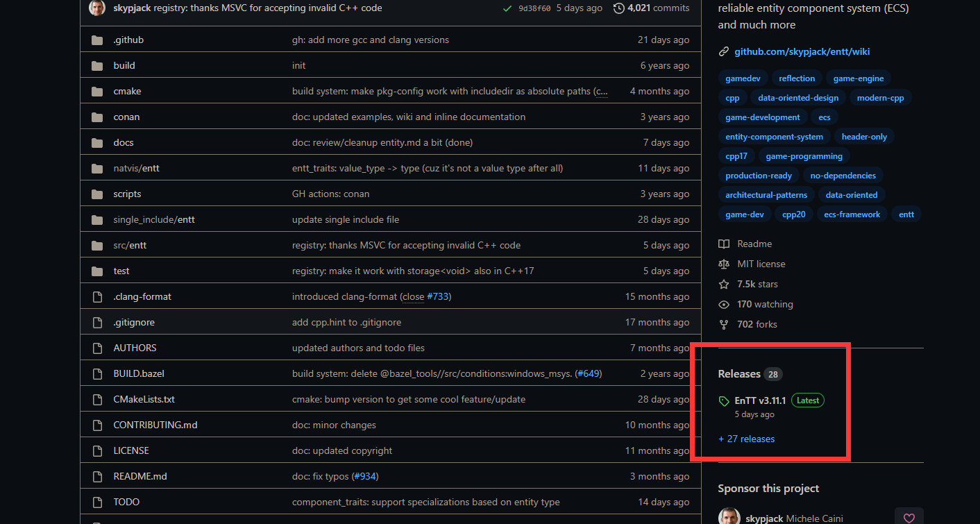Select the modern-cpp topic tag

880,98
